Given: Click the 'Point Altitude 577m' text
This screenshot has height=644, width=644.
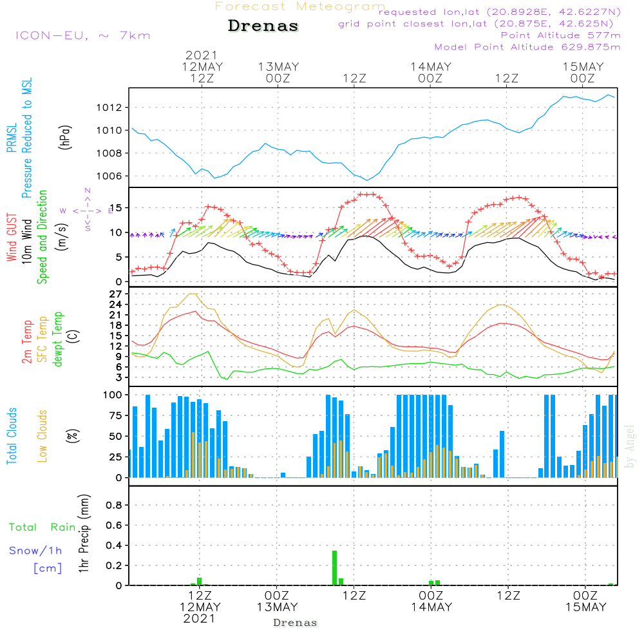Looking at the screenshot, I should point(561,35).
